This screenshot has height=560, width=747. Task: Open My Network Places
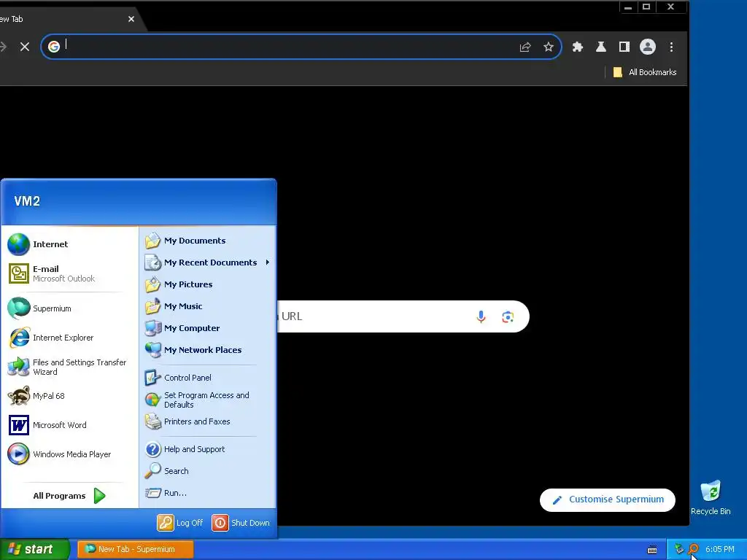[x=207, y=350]
